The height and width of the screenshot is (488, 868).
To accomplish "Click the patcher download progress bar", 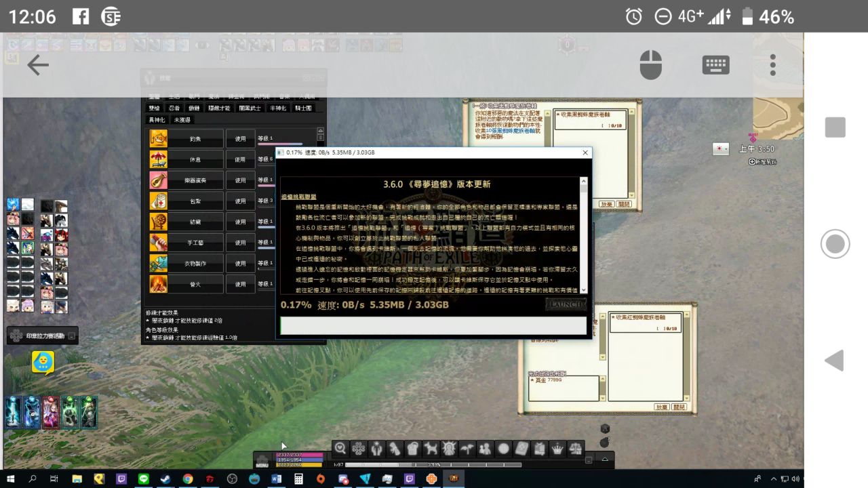I will (433, 325).
